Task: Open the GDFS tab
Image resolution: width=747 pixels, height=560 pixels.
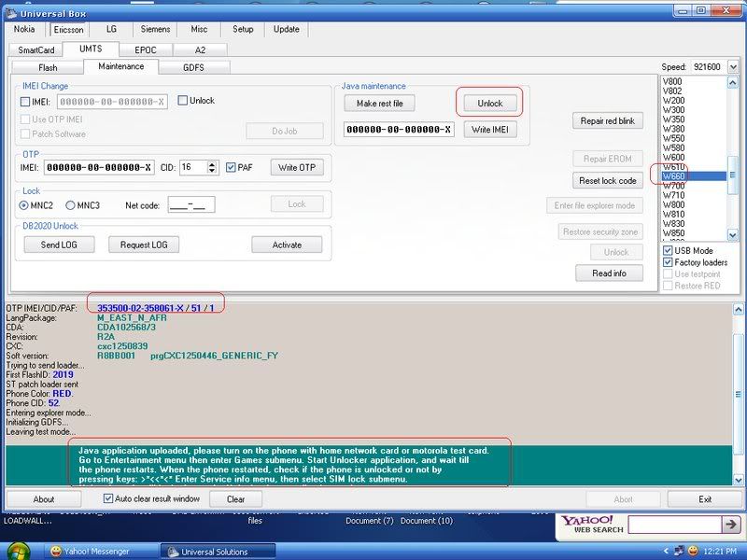Action: point(193,67)
